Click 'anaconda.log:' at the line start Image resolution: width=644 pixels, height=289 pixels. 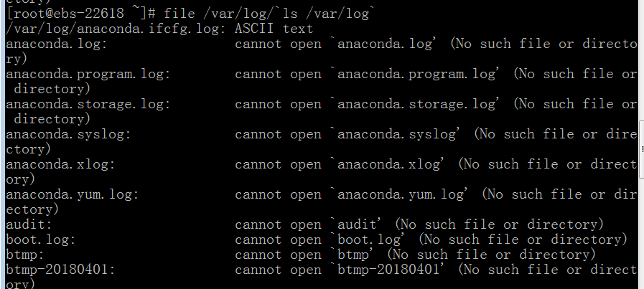click(x=56, y=44)
